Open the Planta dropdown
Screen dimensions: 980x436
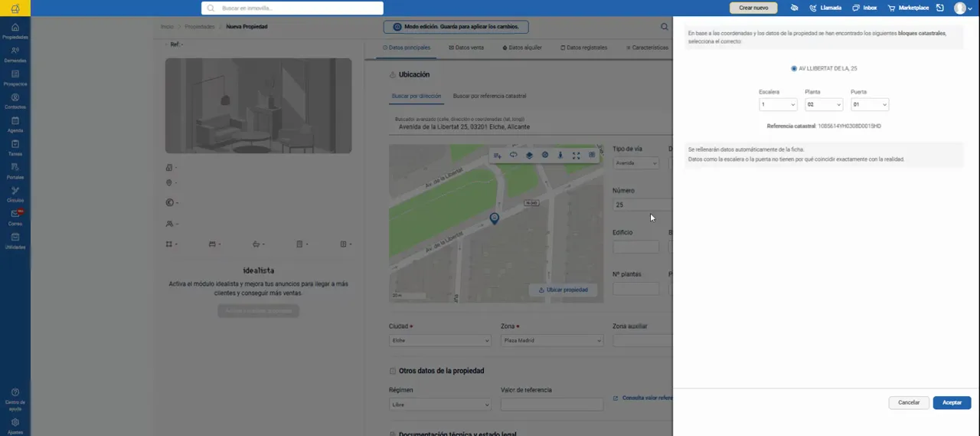pyautogui.click(x=824, y=104)
